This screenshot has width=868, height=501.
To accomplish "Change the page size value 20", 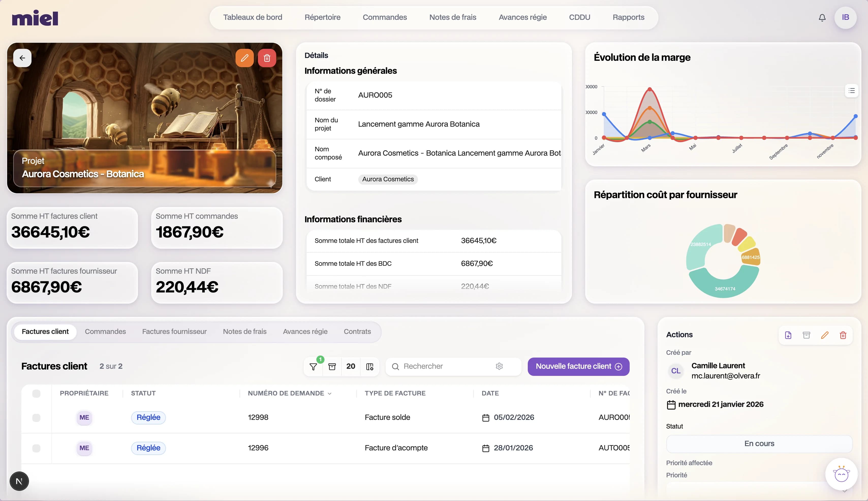I will click(x=351, y=366).
